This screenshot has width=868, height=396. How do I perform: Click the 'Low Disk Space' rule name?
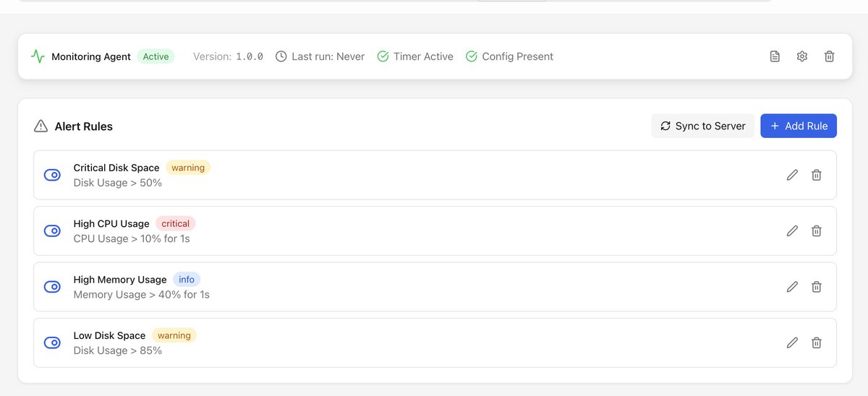pyautogui.click(x=109, y=335)
